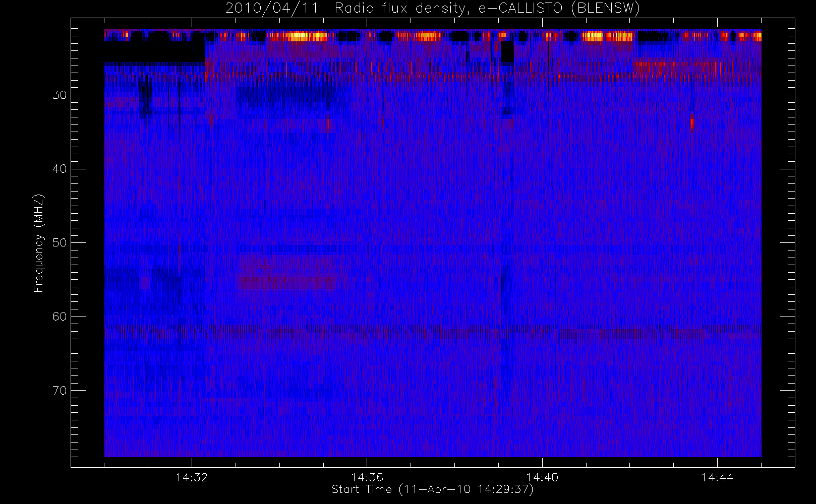Click the 50 frequency tick label
816x504 pixels.
click(x=59, y=243)
